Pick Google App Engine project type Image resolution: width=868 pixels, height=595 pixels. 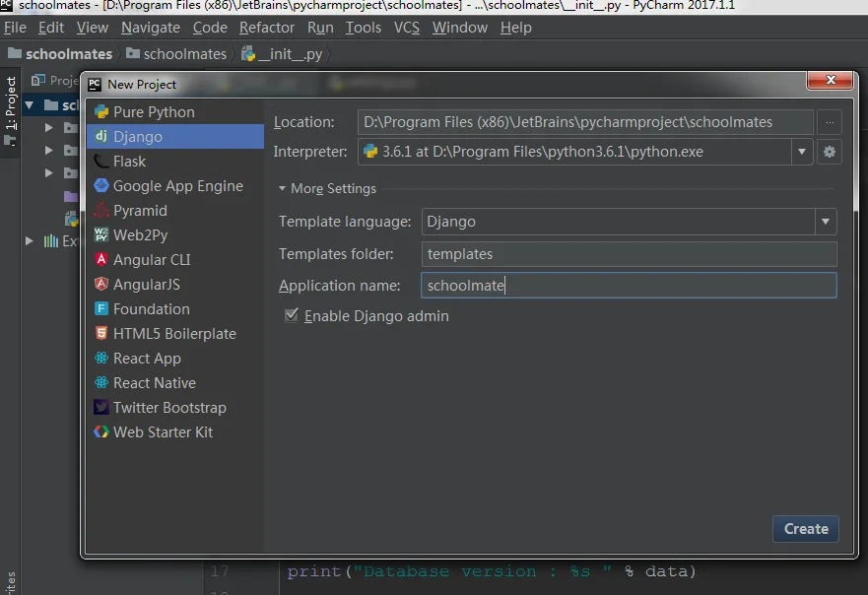(x=175, y=186)
